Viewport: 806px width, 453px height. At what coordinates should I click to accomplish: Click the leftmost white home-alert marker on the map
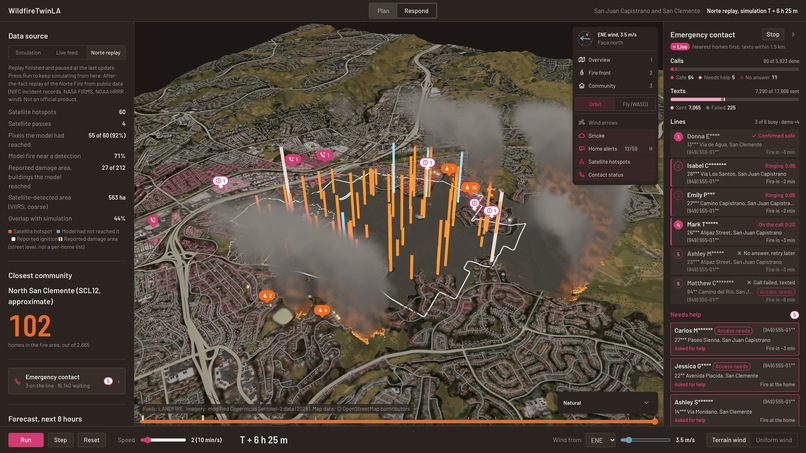[220, 181]
